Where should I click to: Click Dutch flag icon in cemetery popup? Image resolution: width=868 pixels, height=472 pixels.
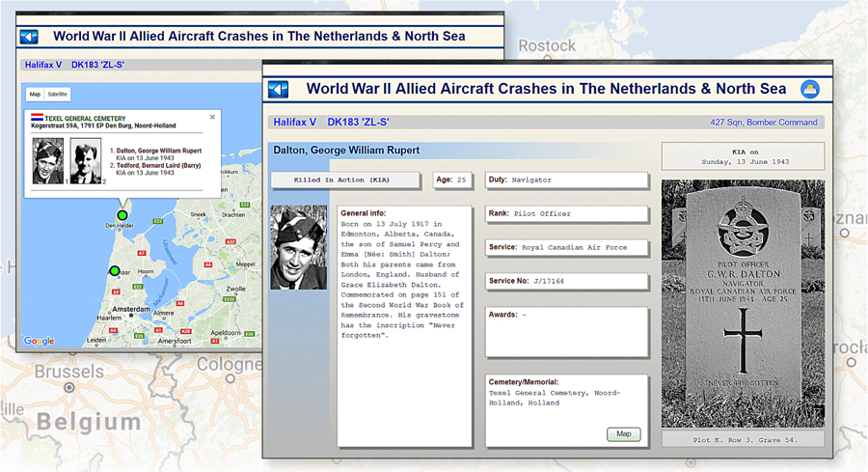[37, 118]
